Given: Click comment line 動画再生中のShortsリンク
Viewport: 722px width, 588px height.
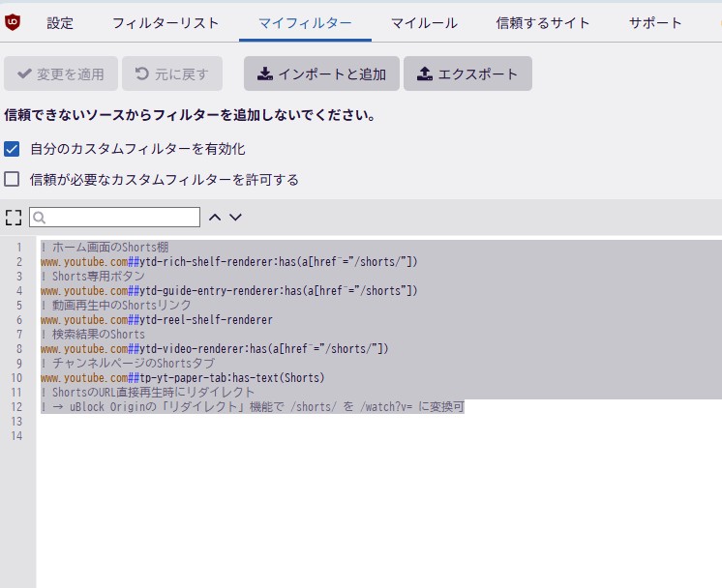Looking at the screenshot, I should [x=115, y=305].
